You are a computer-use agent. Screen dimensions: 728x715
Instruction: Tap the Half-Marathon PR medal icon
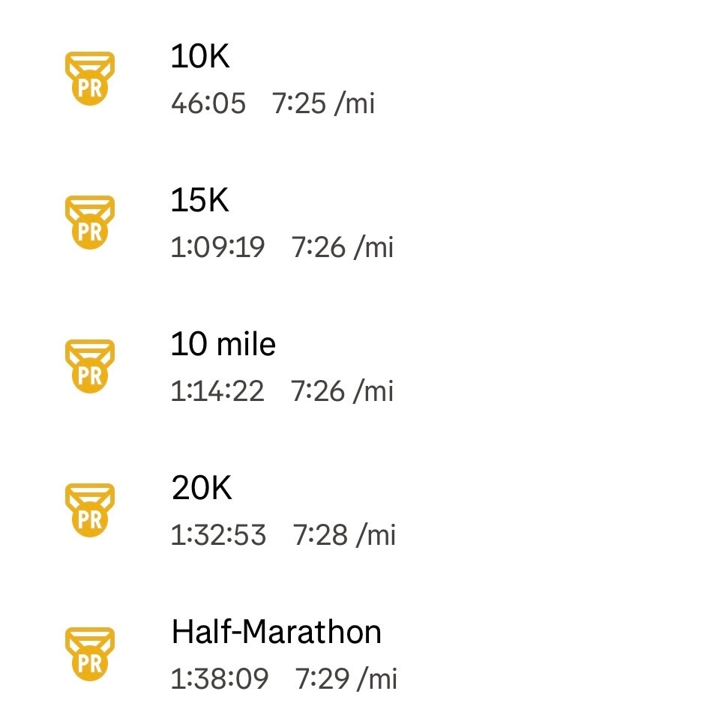[x=89, y=654]
